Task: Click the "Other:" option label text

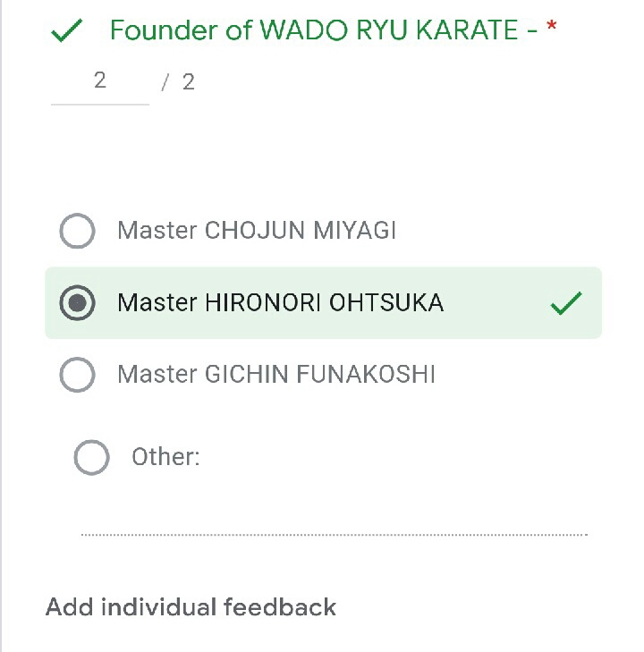Action: click(x=165, y=457)
